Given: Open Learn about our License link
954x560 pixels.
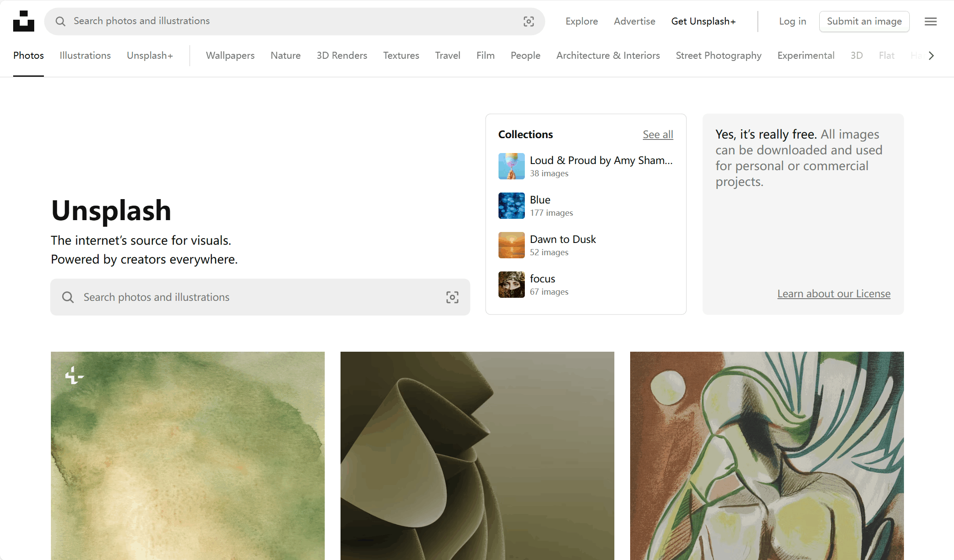Looking at the screenshot, I should tap(834, 294).
